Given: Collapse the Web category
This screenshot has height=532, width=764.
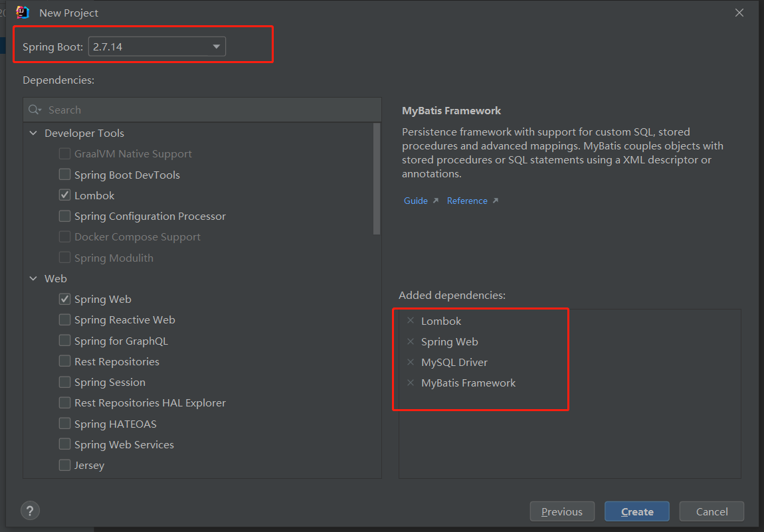Looking at the screenshot, I should pyautogui.click(x=33, y=279).
